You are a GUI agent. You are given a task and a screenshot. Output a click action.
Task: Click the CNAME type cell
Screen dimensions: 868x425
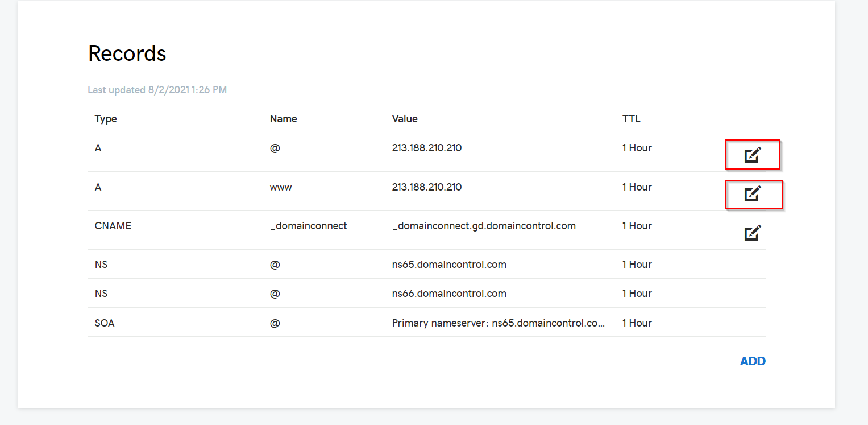tap(113, 226)
